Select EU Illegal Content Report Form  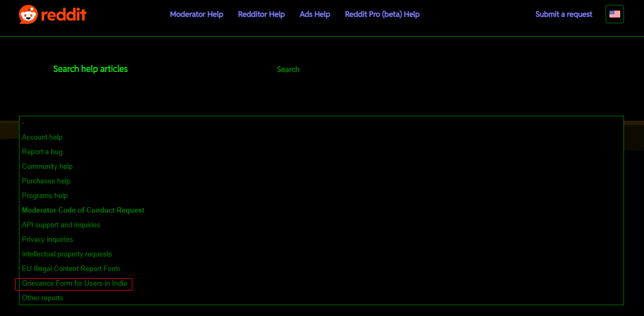pos(321,269)
